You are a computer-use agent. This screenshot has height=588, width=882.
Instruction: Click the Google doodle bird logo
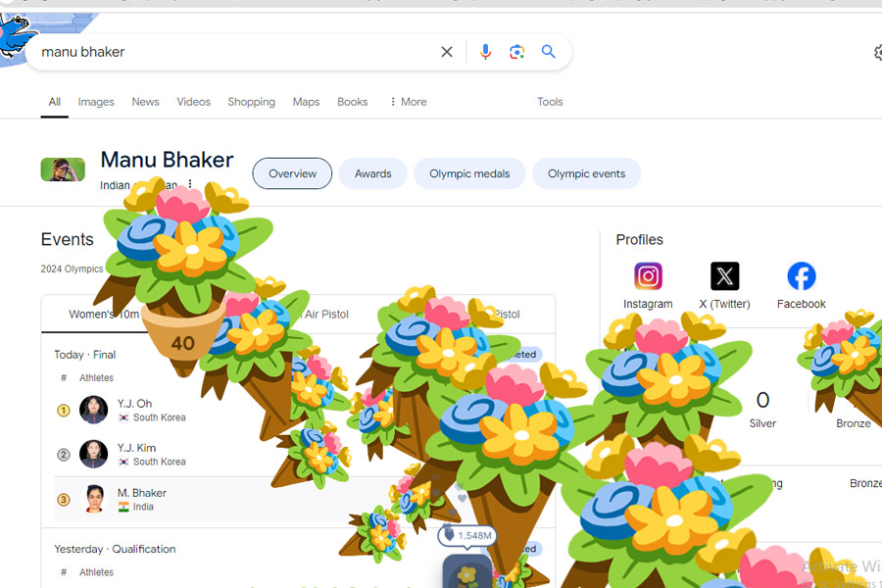pyautogui.click(x=16, y=36)
